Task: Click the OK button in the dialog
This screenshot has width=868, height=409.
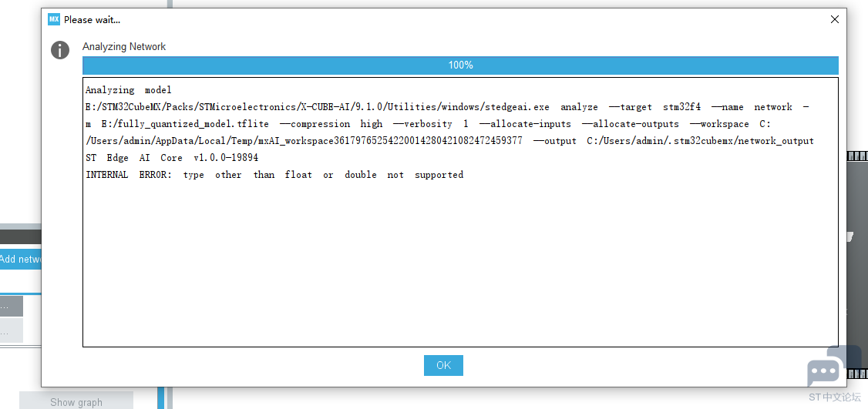Action: coord(443,365)
